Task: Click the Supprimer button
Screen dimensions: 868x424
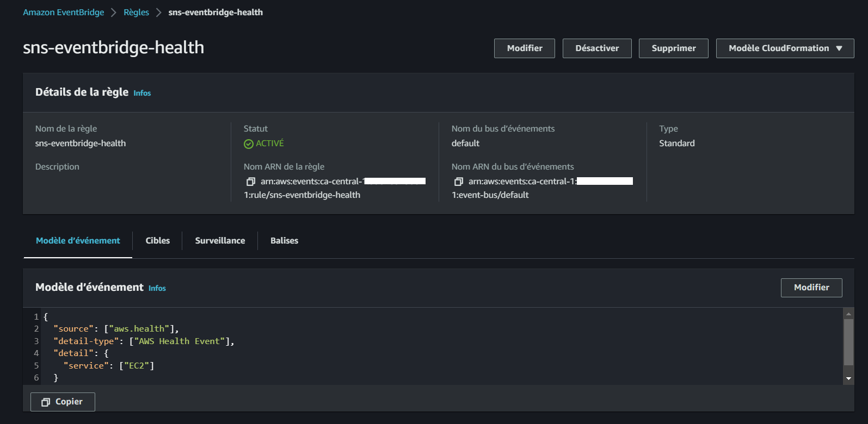Action: (x=674, y=48)
